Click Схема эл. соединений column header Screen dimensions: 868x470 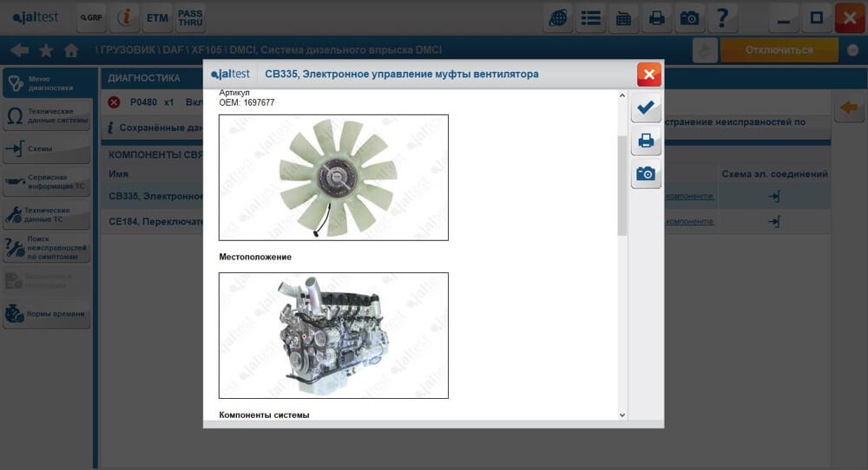[x=774, y=174]
